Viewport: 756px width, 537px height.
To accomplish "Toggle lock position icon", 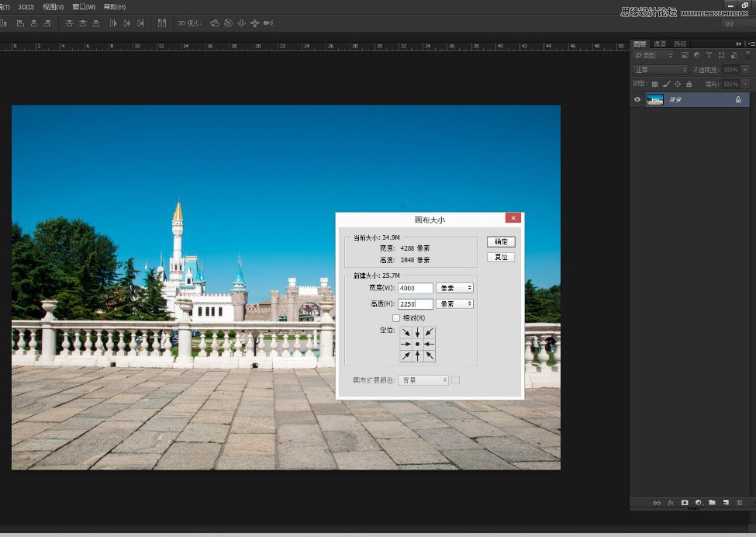I will [678, 84].
